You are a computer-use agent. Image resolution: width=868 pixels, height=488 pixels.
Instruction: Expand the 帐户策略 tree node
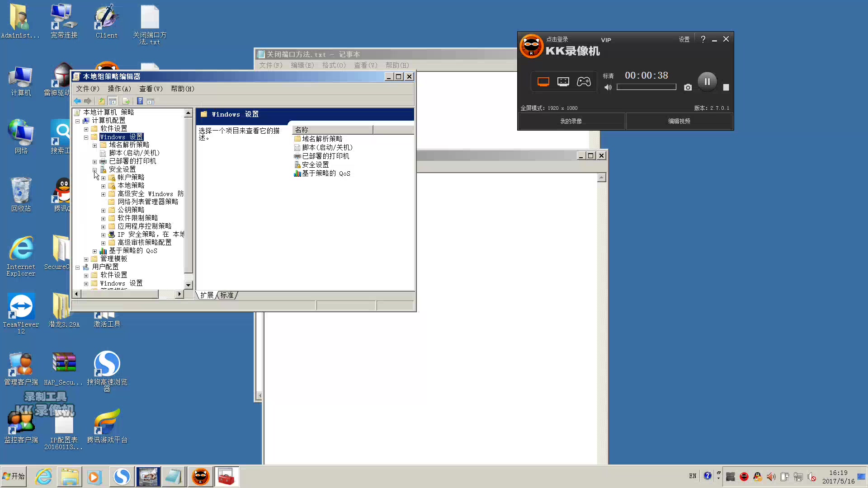click(103, 178)
